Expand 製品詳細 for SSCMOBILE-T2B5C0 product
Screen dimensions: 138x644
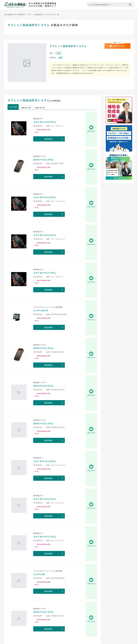[x=49, y=629]
